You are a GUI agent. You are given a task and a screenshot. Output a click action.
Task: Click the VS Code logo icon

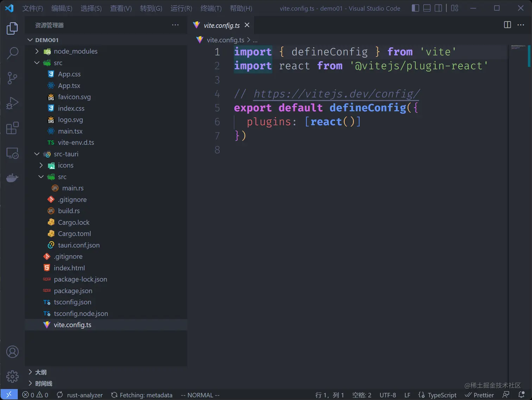point(9,8)
